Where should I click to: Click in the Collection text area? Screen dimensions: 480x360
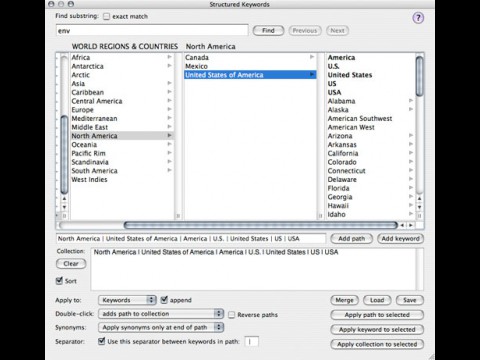coord(253,269)
